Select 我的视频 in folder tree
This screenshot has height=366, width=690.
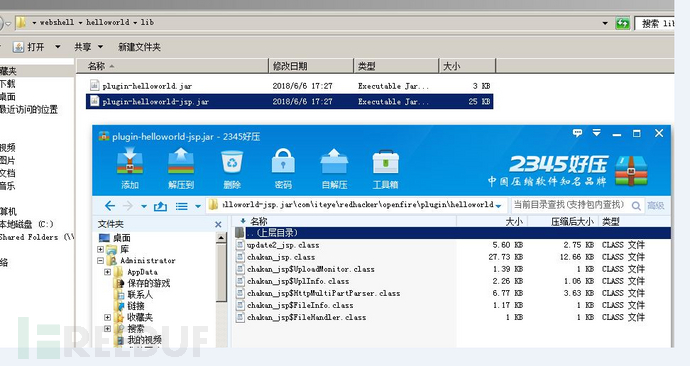tap(144, 340)
